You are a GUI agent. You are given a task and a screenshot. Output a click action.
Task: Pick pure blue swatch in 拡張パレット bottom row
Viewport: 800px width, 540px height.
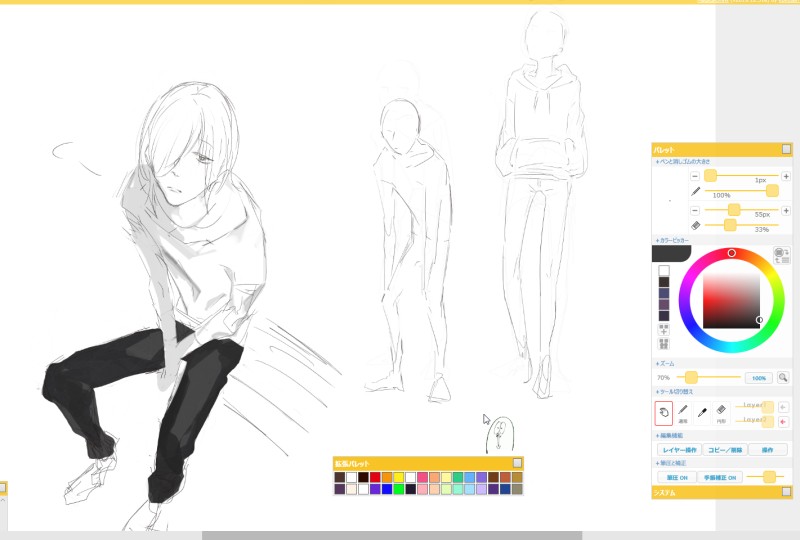coord(387,489)
